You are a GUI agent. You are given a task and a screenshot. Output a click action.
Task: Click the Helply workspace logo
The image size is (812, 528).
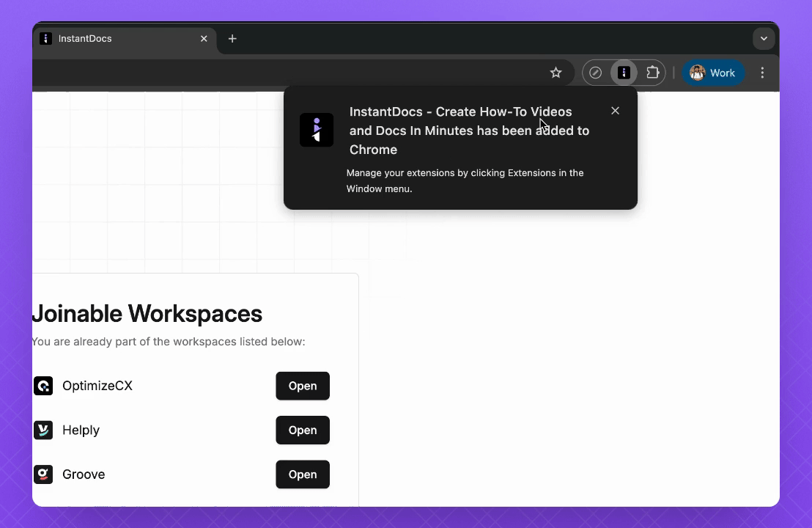[43, 430]
